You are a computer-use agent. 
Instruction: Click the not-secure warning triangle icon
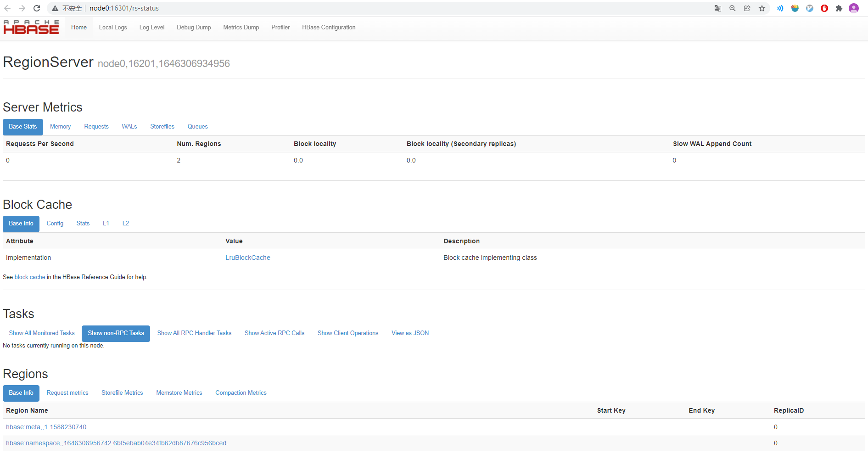pos(55,8)
